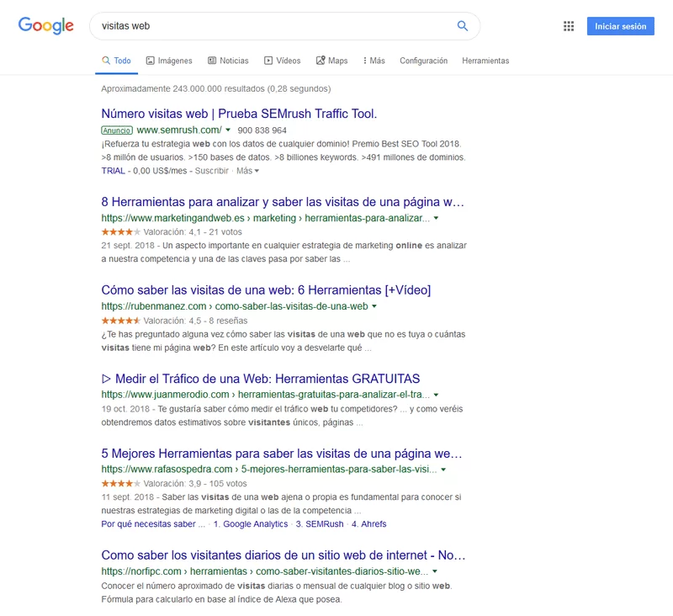
Task: Switch to the Maps tab
Action: (x=331, y=61)
